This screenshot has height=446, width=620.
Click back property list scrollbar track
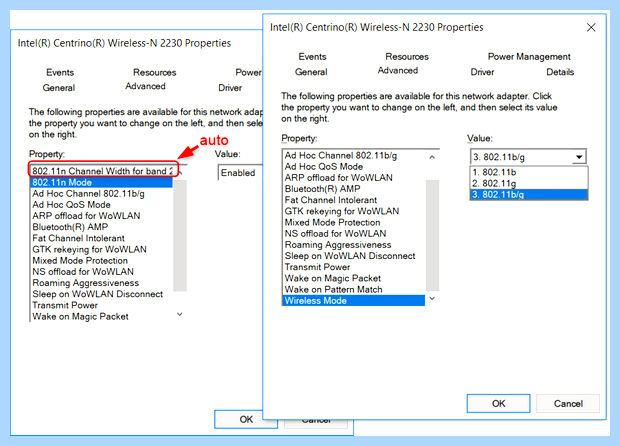[x=180, y=236]
